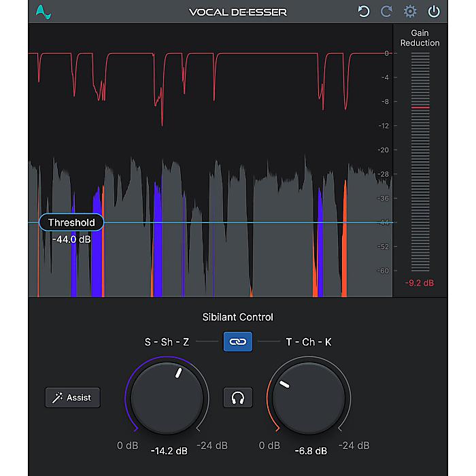Screen dimensions: 476x476
Task: Click the Sibilant Control section heading
Action: [x=237, y=317]
